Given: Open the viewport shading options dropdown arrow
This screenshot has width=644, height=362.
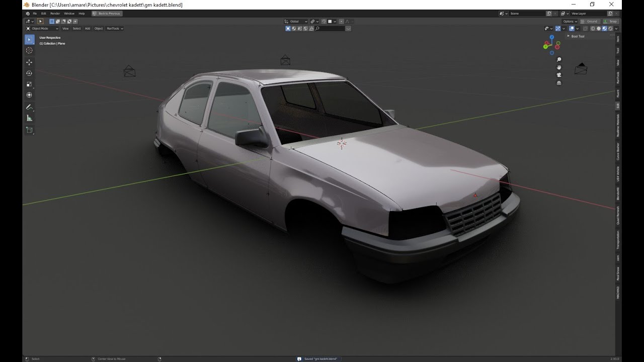Looking at the screenshot, I should 616,29.
